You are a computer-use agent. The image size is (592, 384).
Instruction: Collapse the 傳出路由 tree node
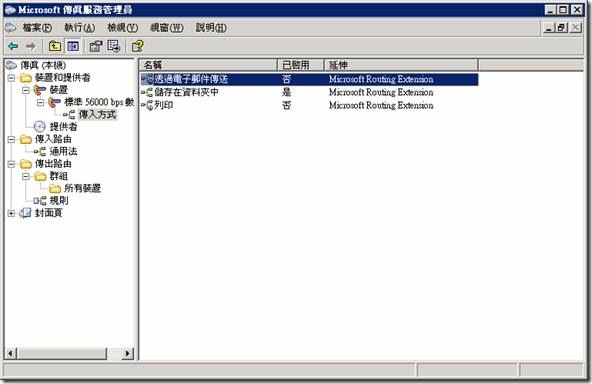pos(11,164)
